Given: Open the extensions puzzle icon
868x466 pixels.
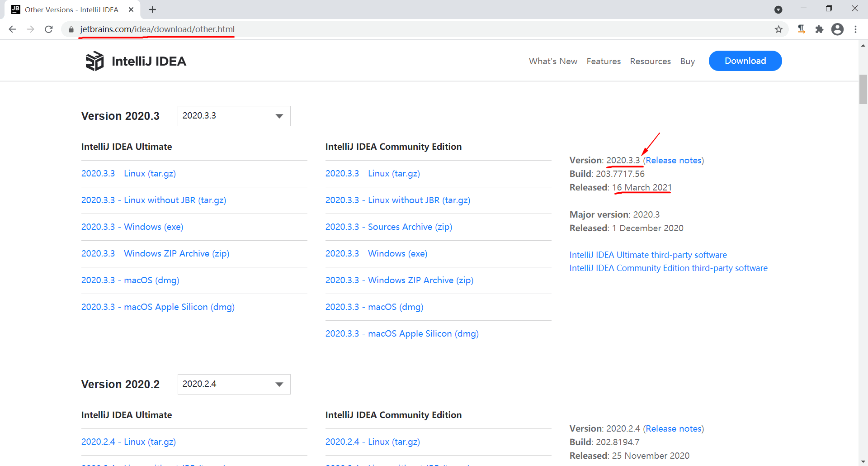Looking at the screenshot, I should click(x=819, y=29).
